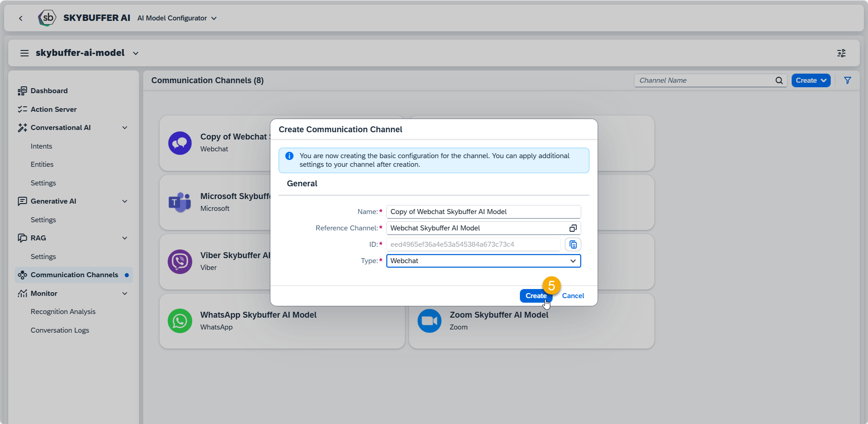Click the search magnifier icon
Image resolution: width=868 pixels, height=424 pixels.
click(779, 80)
